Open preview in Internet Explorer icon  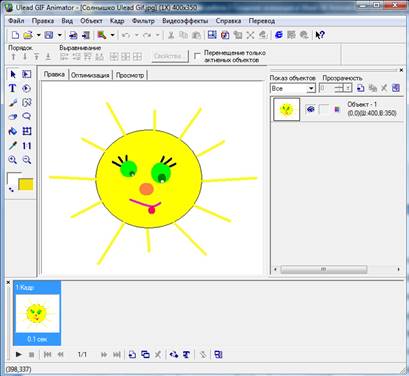tap(279, 35)
